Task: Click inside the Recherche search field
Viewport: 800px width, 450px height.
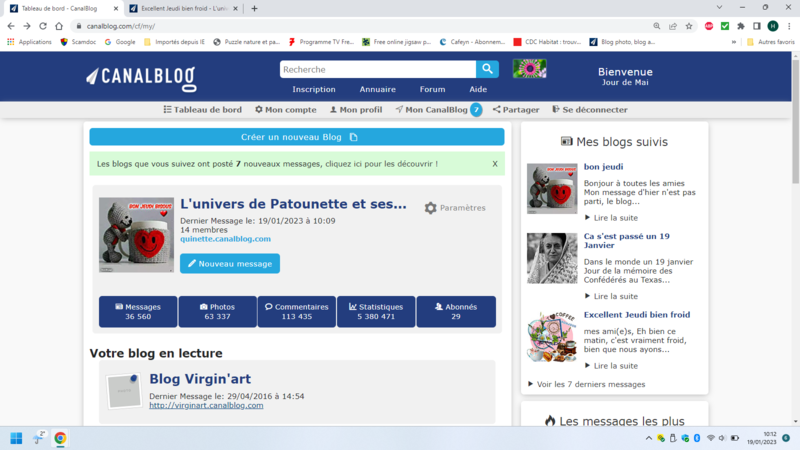Action: pos(378,69)
